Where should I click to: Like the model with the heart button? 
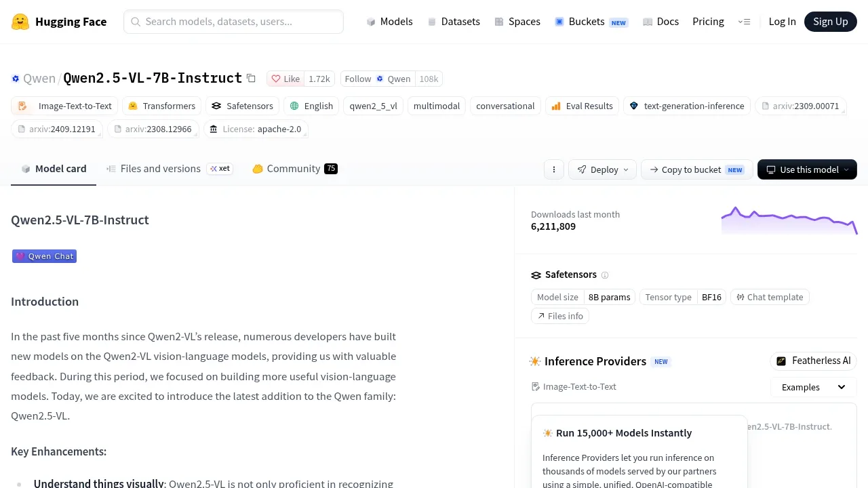285,79
